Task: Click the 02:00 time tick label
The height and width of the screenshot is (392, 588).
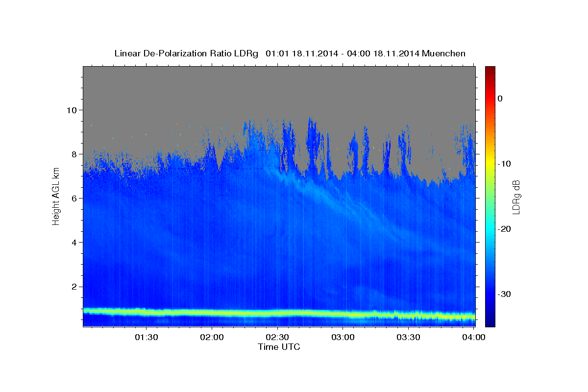Action: click(212, 338)
